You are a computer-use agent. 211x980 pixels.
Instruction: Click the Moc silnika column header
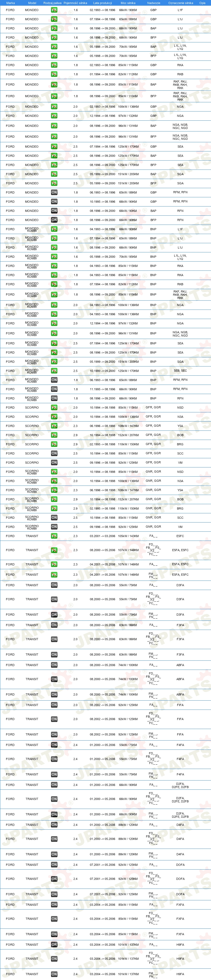[128, 3]
